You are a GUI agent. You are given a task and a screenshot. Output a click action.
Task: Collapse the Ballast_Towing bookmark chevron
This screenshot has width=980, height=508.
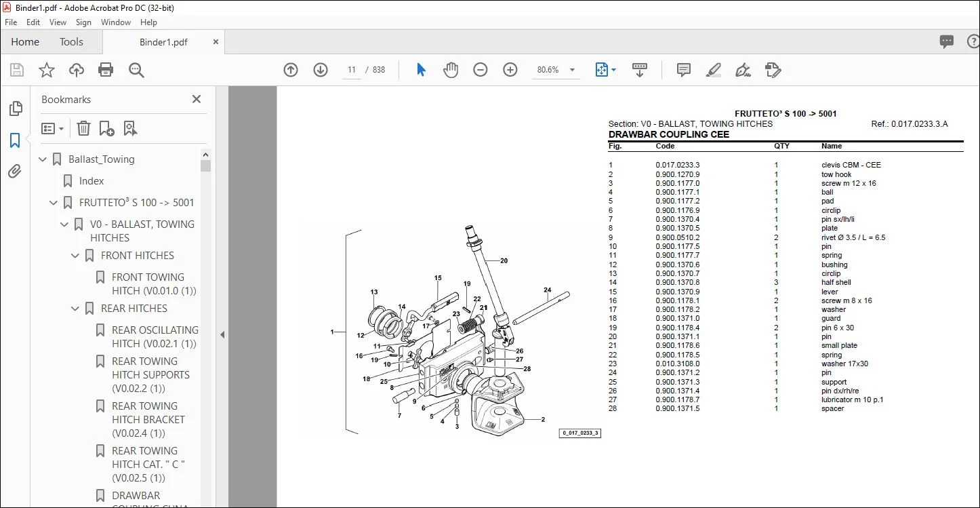tap(43, 159)
